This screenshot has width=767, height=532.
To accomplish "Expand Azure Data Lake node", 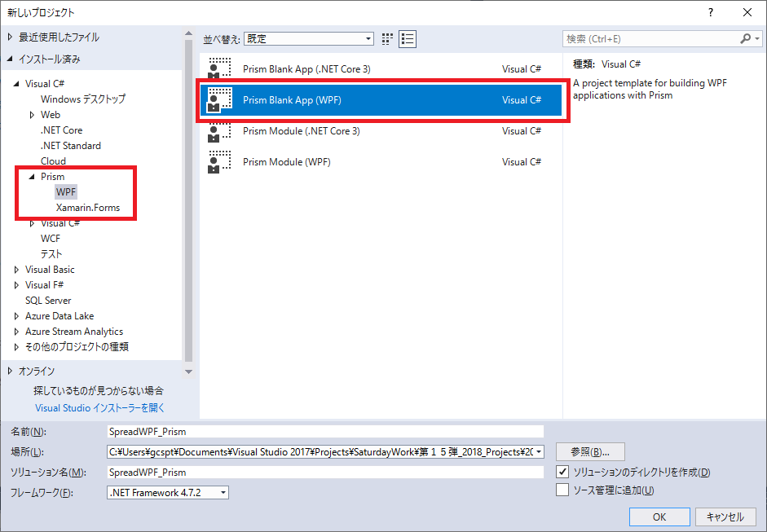I will pos(16,316).
